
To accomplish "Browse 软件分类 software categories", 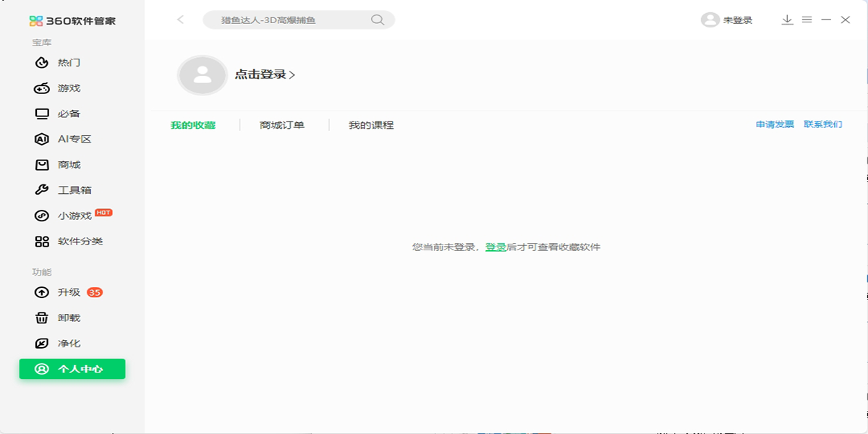I will coord(80,242).
